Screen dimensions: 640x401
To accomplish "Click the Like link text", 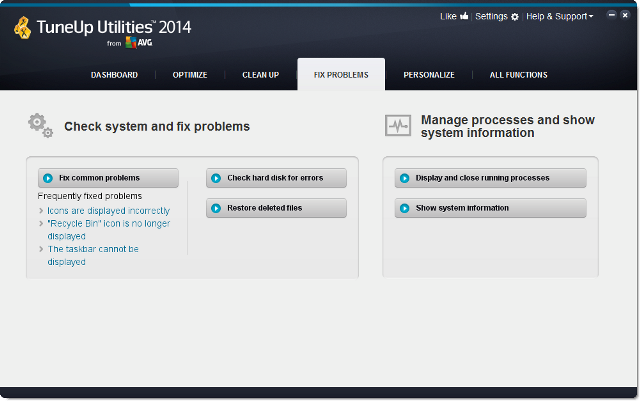I will 448,16.
